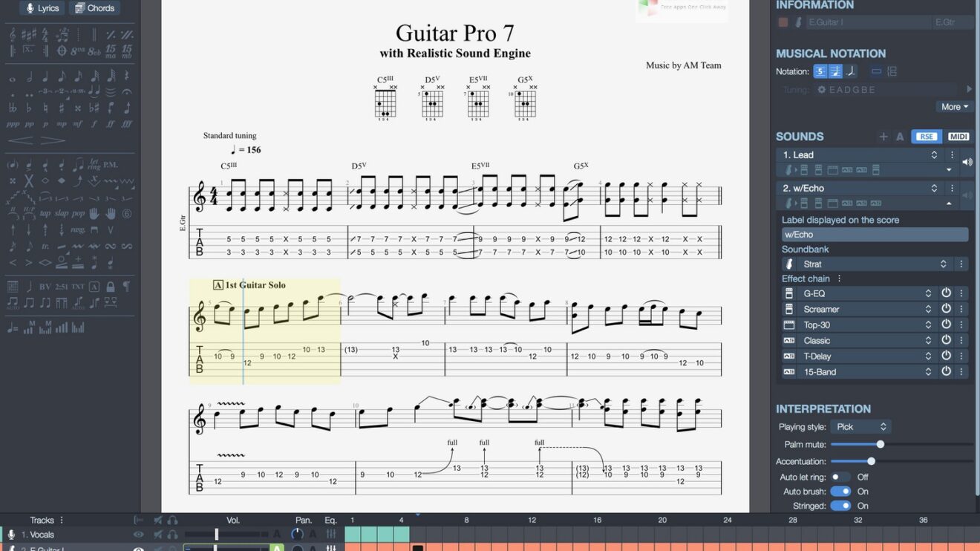Image resolution: width=980 pixels, height=551 pixels.
Task: Insert a chord diagram from palette
Action: [13, 287]
